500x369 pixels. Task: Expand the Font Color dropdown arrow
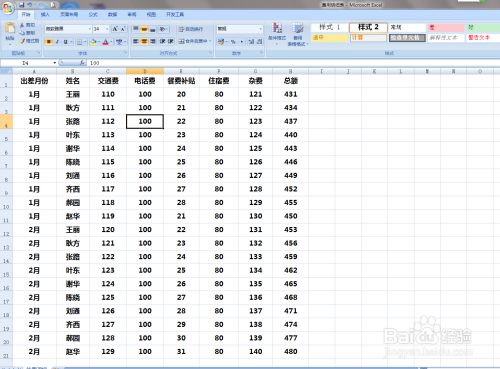111,42
